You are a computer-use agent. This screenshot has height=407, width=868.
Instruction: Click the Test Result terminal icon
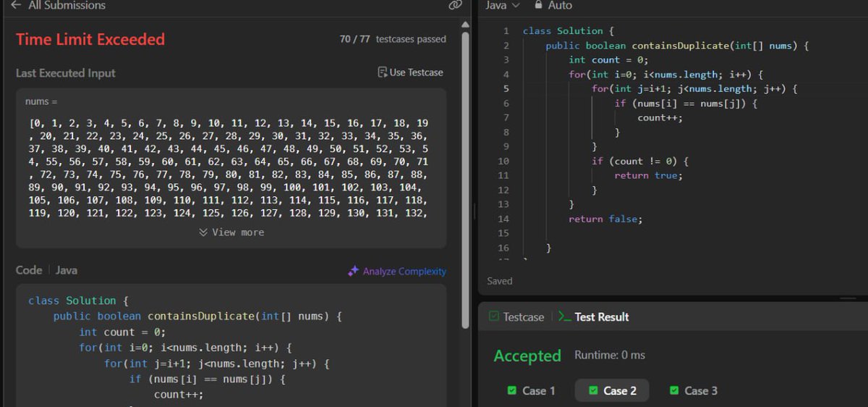pos(566,316)
